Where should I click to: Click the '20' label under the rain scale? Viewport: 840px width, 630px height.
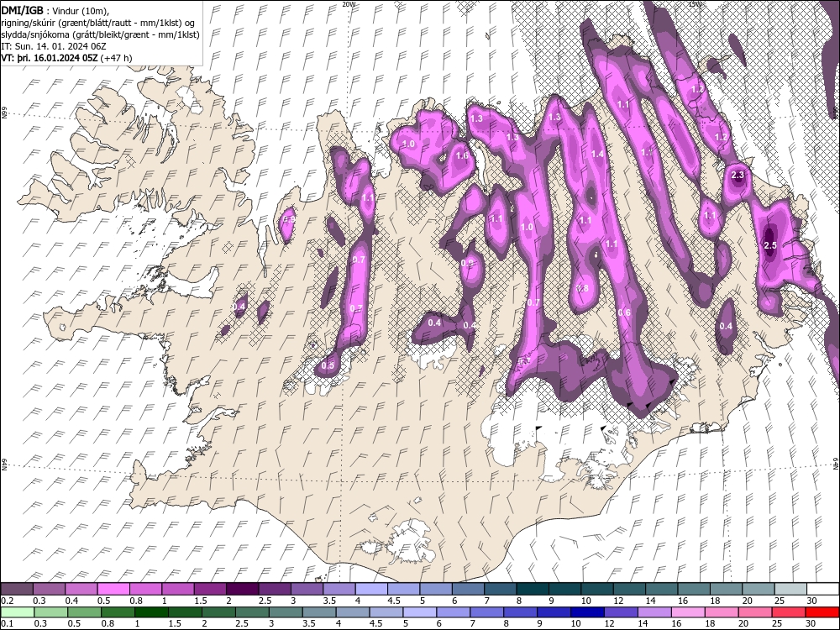[x=743, y=624]
